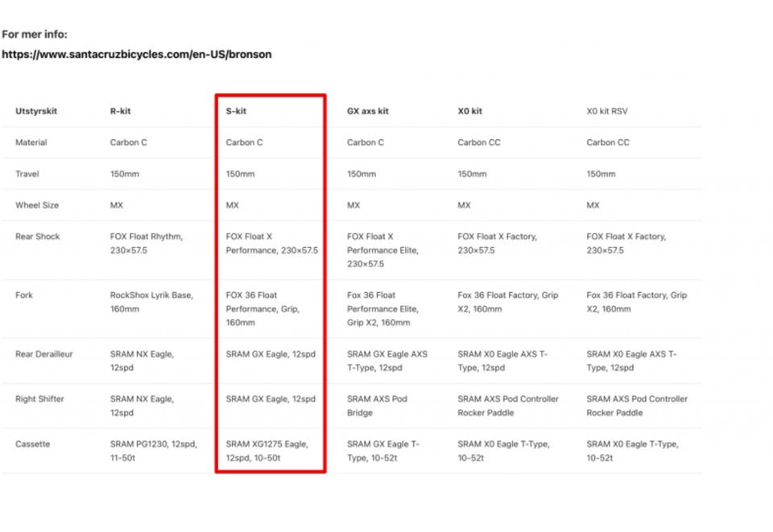The width and height of the screenshot is (773, 532).
Task: Click the "Travel" row label
Action: [27, 174]
